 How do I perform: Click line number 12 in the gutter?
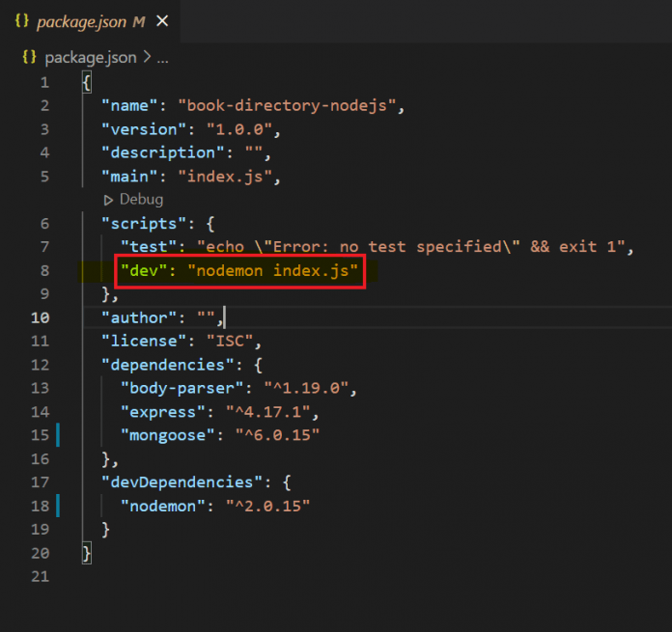[41, 365]
